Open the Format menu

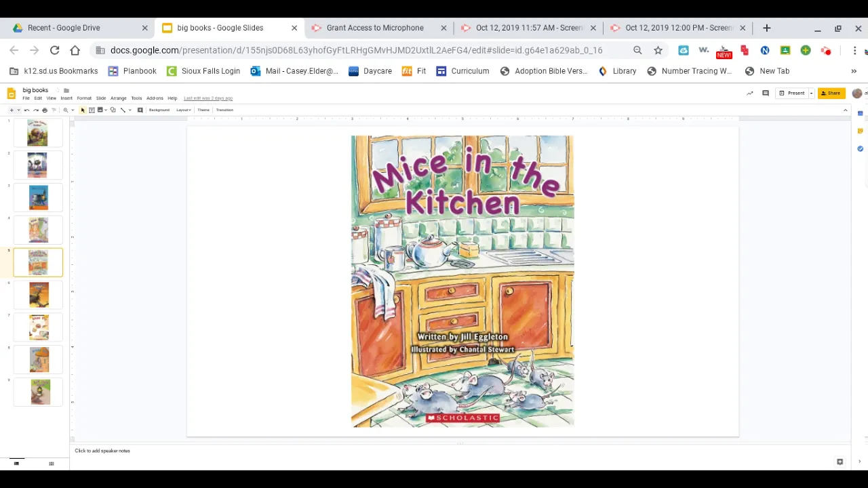(x=84, y=98)
